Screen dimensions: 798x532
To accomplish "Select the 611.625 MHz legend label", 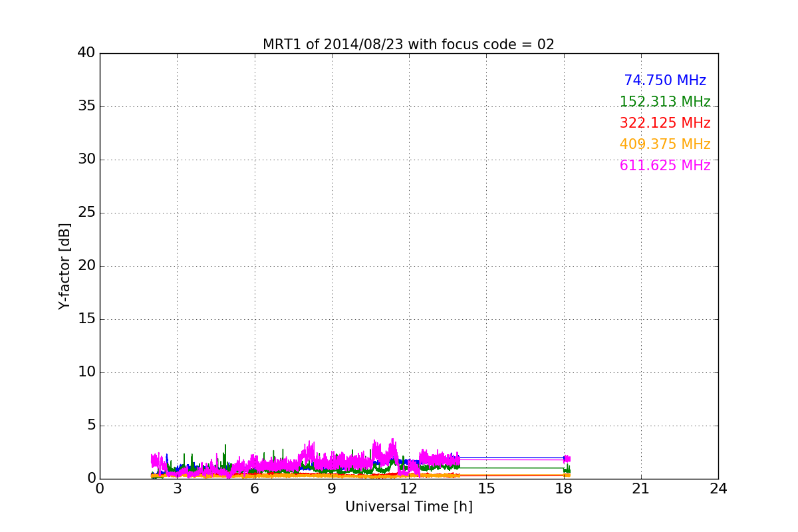I will pos(665,166).
